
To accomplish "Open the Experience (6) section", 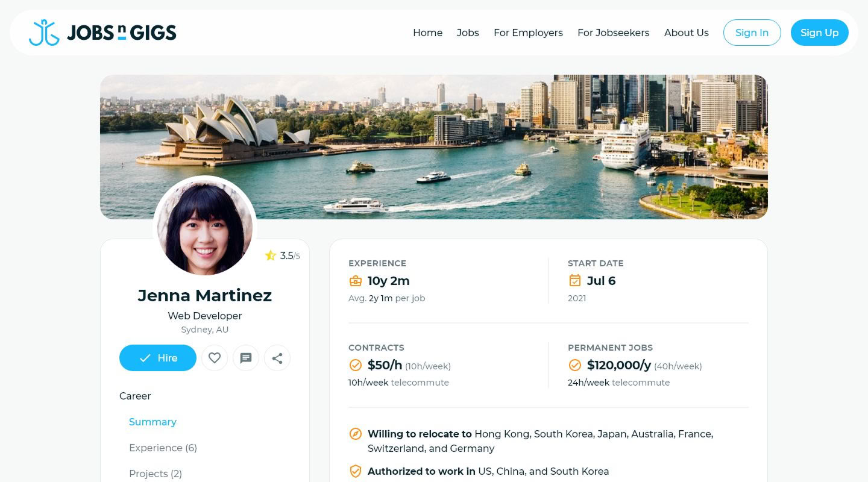I will coord(163,448).
